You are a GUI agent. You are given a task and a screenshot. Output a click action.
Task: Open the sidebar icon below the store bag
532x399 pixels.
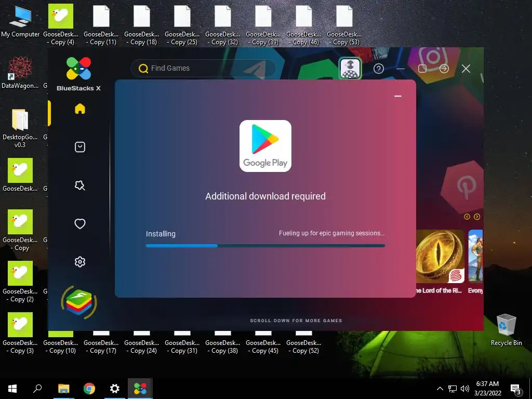point(79,185)
